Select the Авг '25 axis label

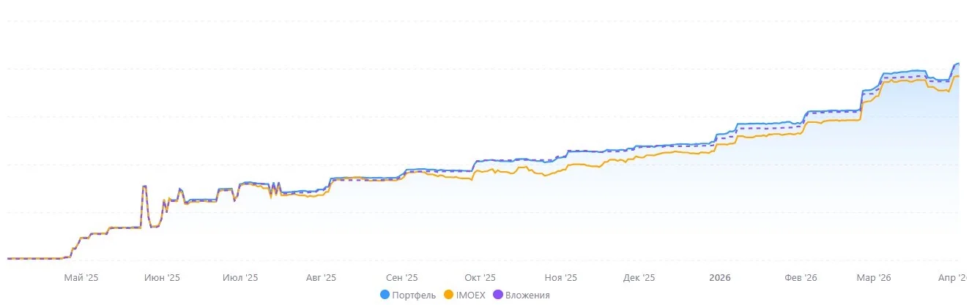[x=321, y=278]
